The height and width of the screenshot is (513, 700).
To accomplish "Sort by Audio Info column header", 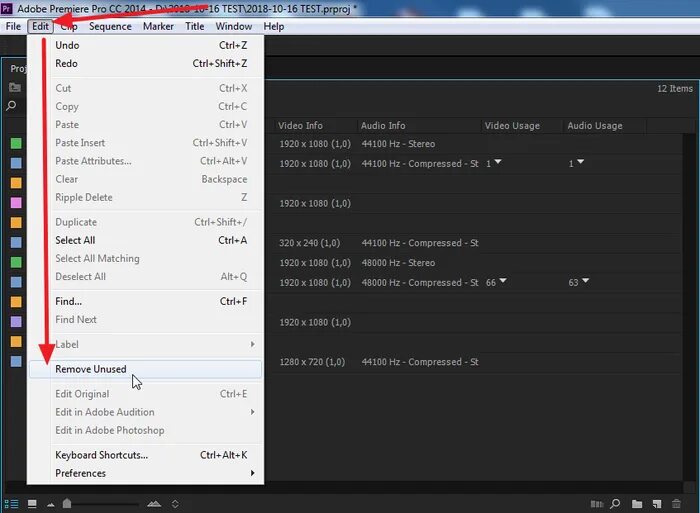I will click(419, 125).
